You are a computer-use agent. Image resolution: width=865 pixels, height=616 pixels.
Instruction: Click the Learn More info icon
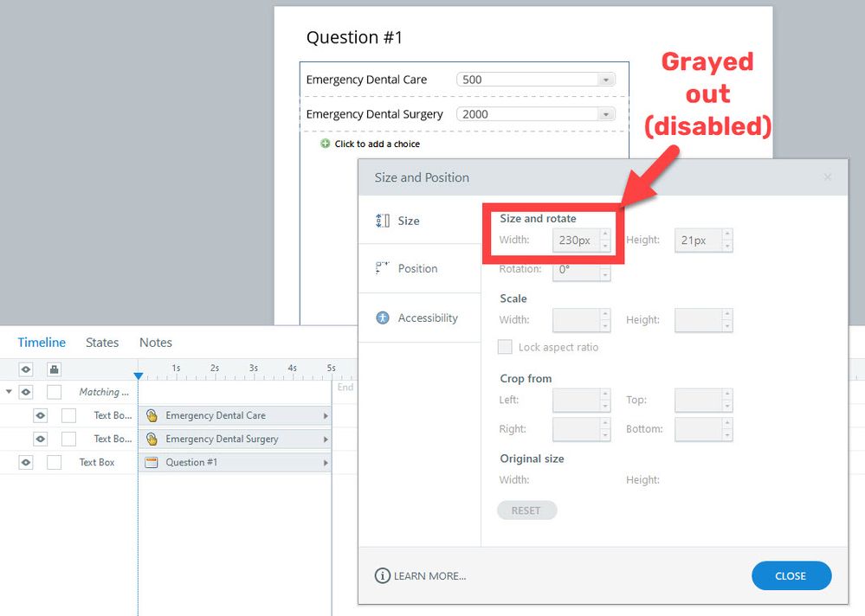[383, 576]
